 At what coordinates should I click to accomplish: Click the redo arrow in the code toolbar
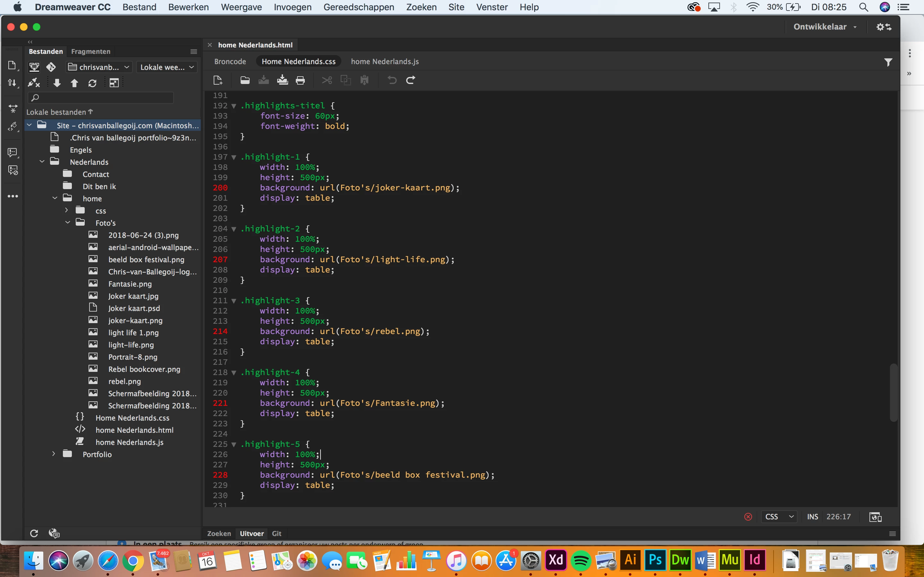click(x=410, y=80)
